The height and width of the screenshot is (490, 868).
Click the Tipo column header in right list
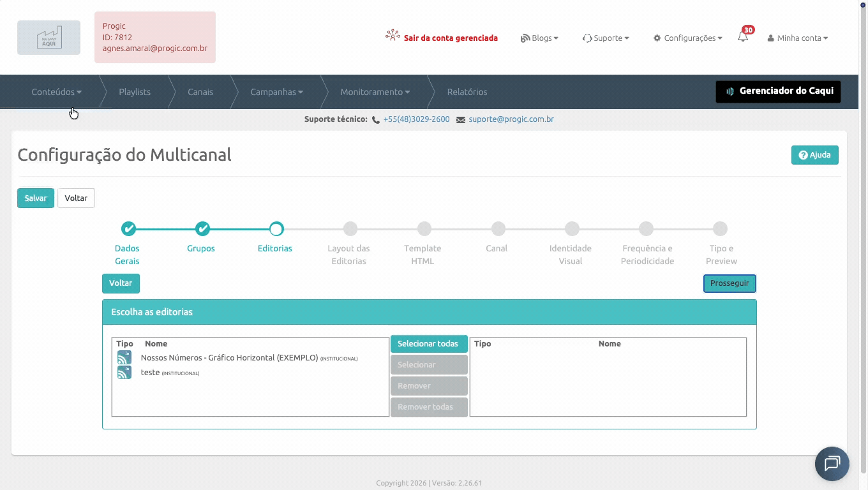pyautogui.click(x=483, y=343)
